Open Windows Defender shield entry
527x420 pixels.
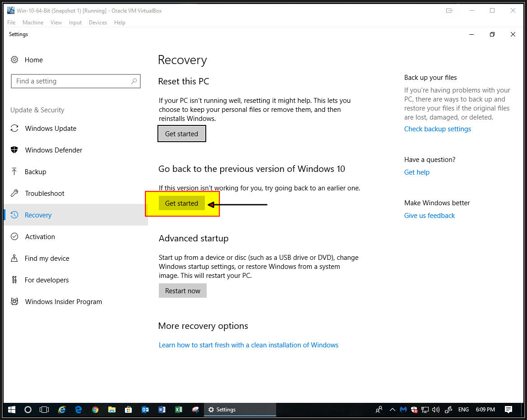(76, 150)
